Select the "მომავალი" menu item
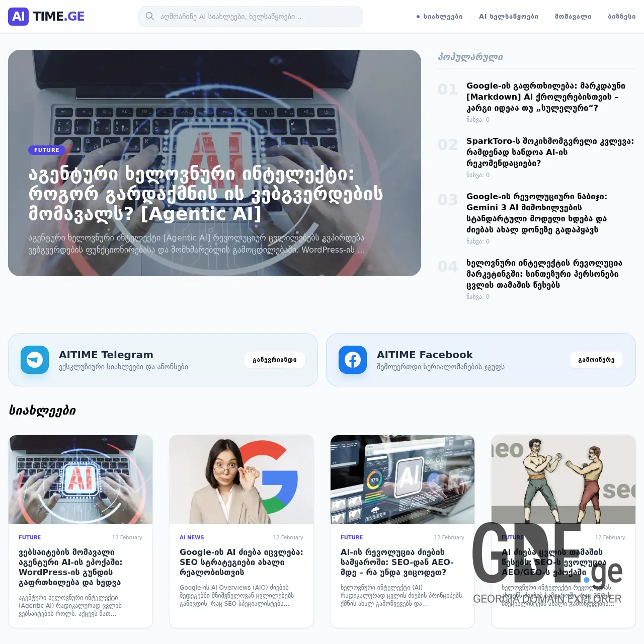Screen dimensions: 644x644 [x=573, y=16]
